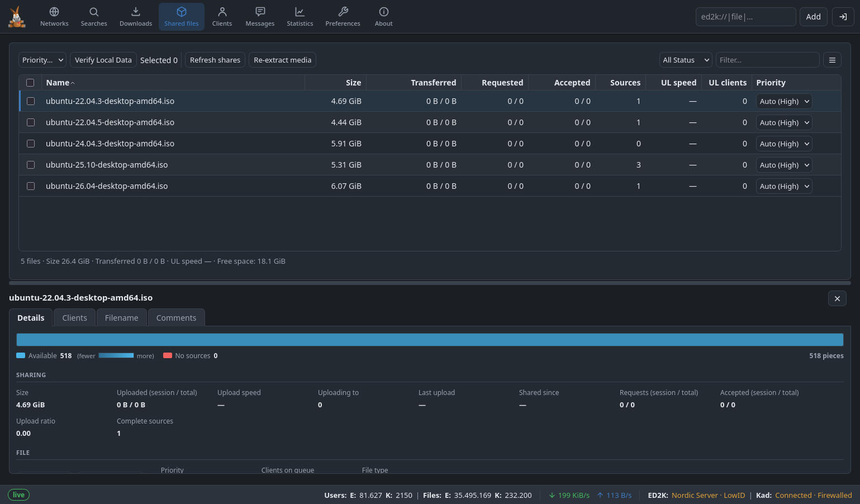Change priority for ubuntu-22.04.3 row
This screenshot has width=860, height=504.
click(784, 101)
